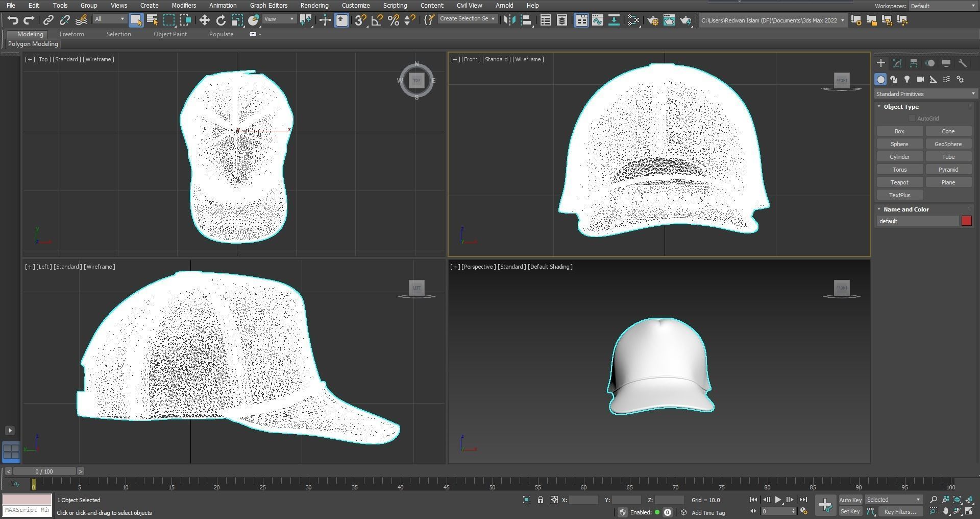Open the Schematic View icon
The width and height of the screenshot is (980, 519).
point(614,20)
